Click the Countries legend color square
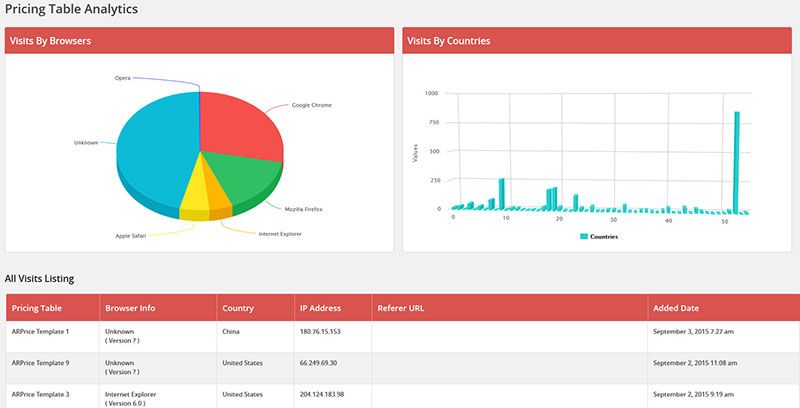The height and width of the screenshot is (408, 800). pos(584,237)
